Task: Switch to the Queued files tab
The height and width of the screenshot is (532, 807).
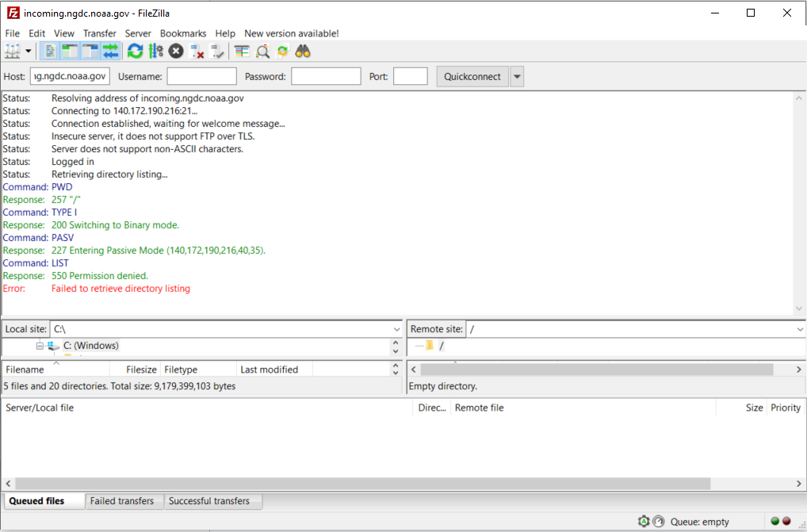Action: [44, 501]
